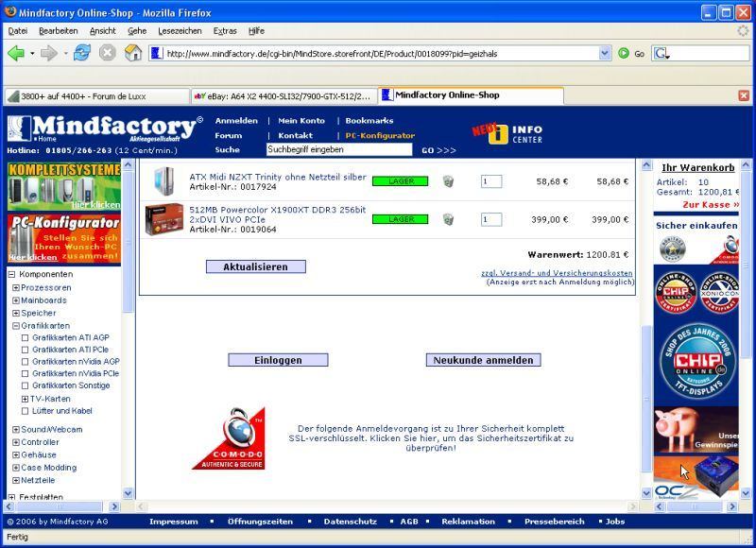Screen dimensions: 756x548
Task: Click quantity field for NZXT Trinity case
Action: tap(491, 181)
